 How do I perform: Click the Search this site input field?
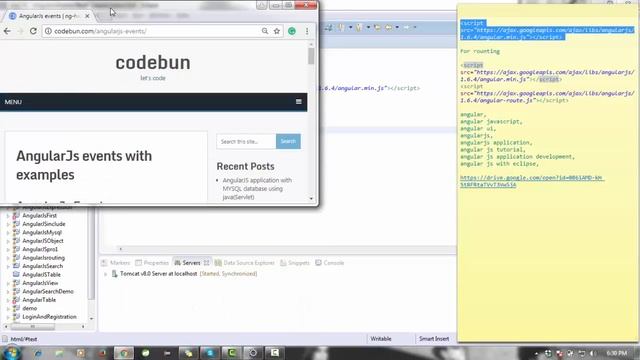tap(246, 142)
